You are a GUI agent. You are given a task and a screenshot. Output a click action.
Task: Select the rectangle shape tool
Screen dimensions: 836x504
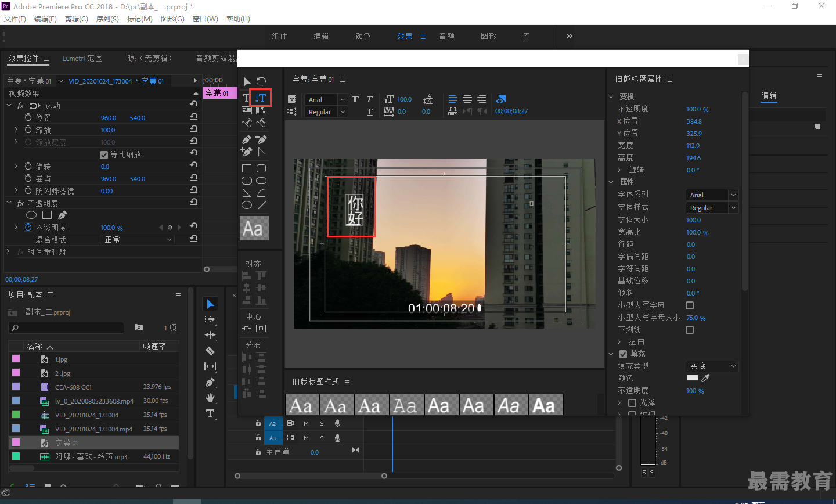point(247,168)
